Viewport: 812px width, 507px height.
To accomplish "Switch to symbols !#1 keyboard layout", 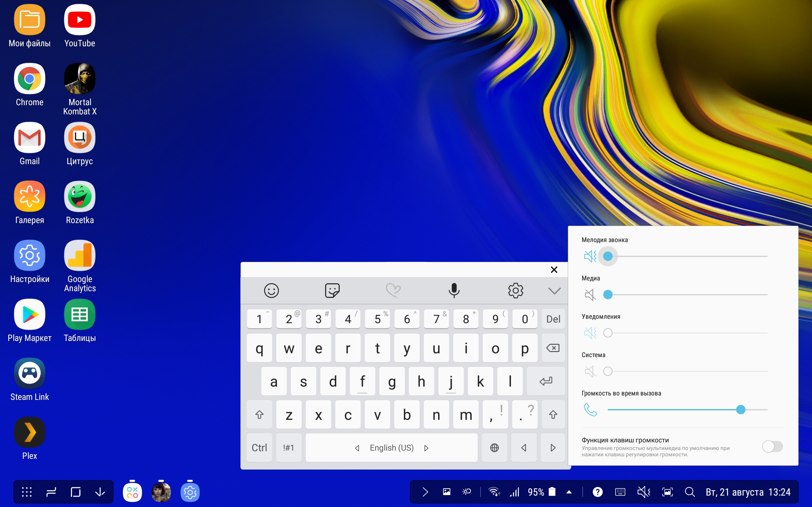I will click(x=289, y=448).
